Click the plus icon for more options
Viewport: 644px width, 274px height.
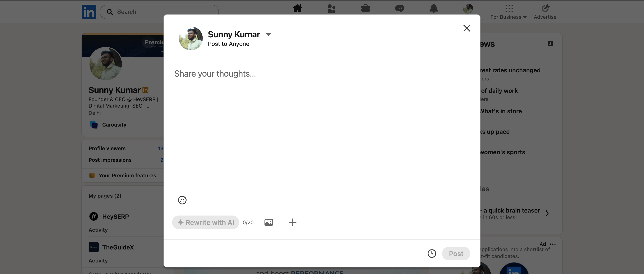click(292, 222)
